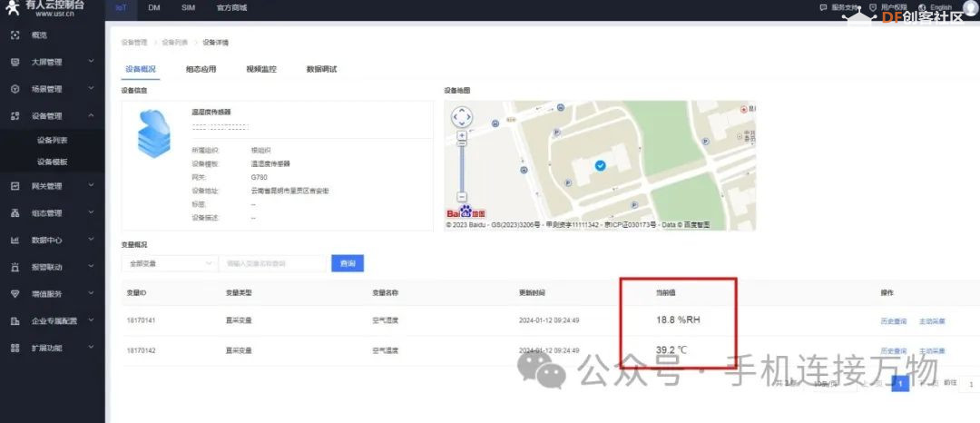The width and height of the screenshot is (980, 423).
Task: Click the globe icon beside English
Action: coord(922,7)
